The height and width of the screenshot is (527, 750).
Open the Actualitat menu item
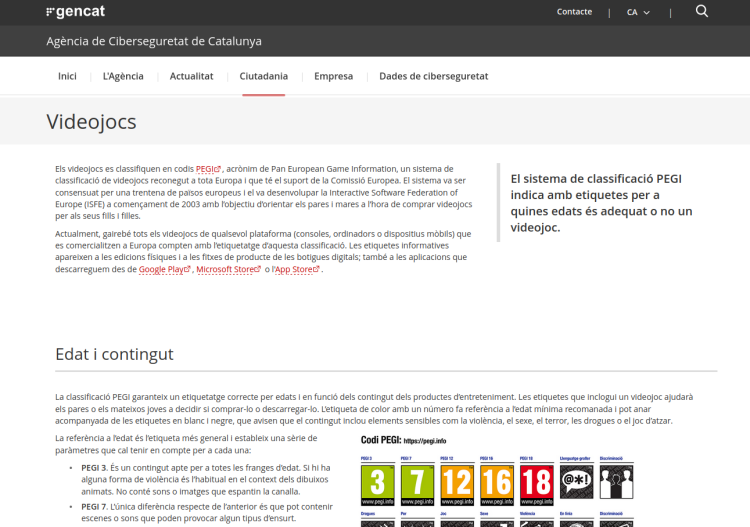(191, 76)
